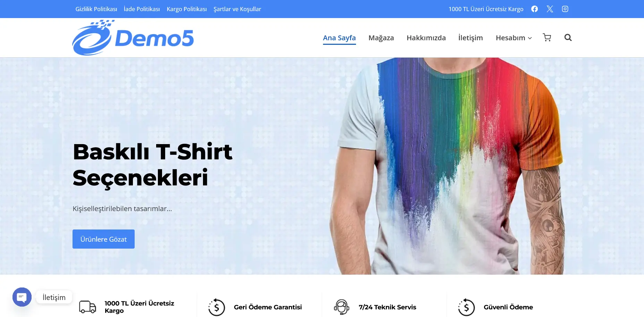This screenshot has width=644, height=317.
Task: Go to the Ana Sayfa menu item
Action: coord(339,37)
